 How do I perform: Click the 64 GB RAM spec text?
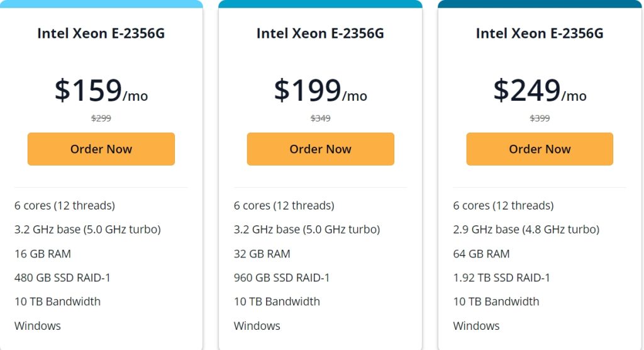pyautogui.click(x=482, y=254)
